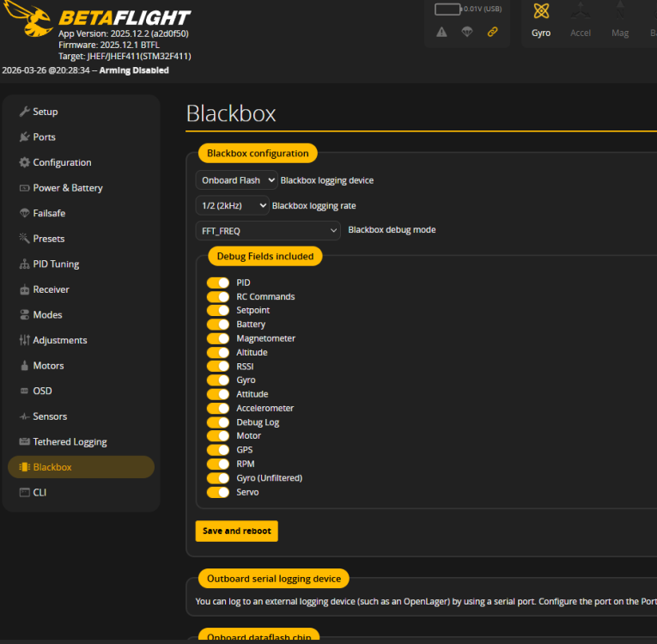This screenshot has width=657, height=644.
Task: Click the Gyro sensor icon
Action: (541, 12)
